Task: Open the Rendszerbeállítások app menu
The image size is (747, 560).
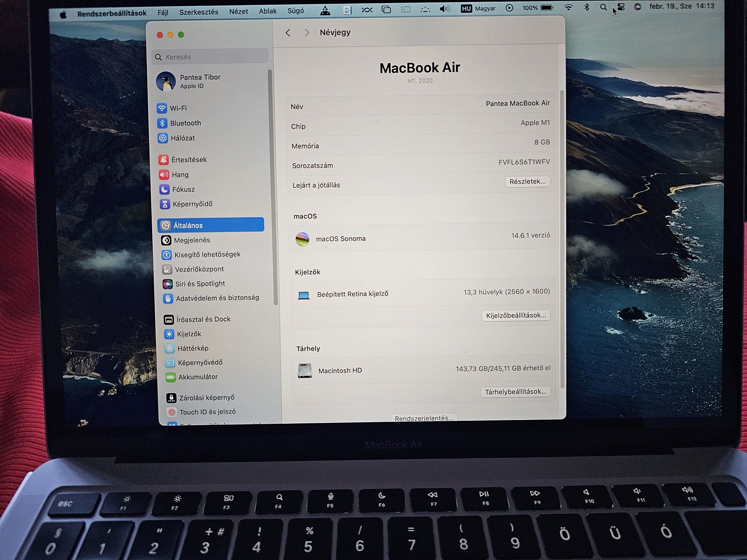Action: click(x=112, y=13)
